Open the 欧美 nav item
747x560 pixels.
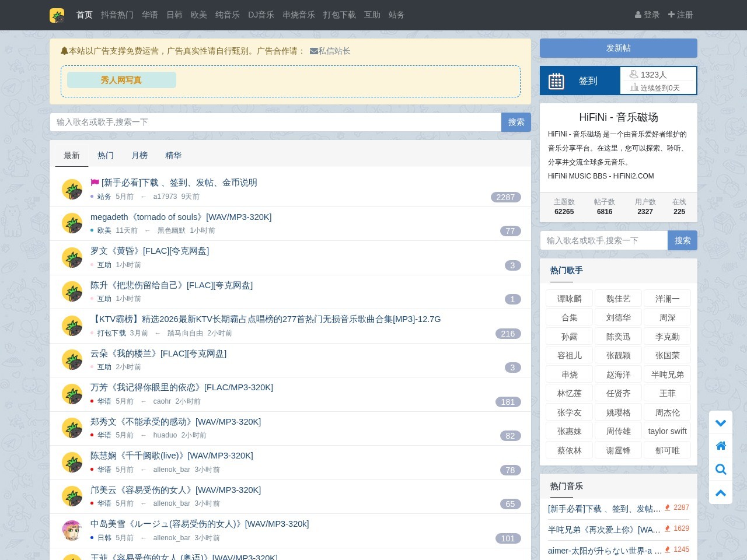[199, 15]
